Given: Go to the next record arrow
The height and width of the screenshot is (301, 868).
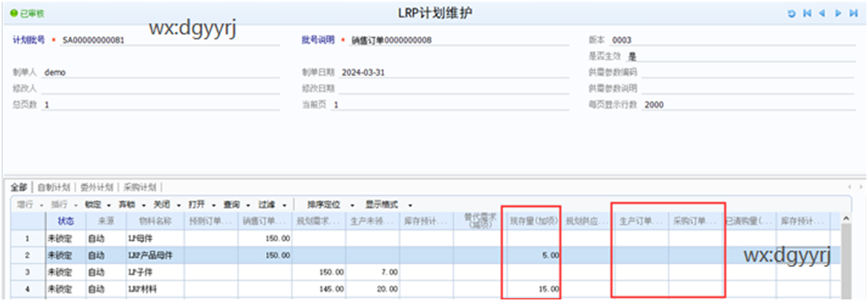Looking at the screenshot, I should [838, 13].
